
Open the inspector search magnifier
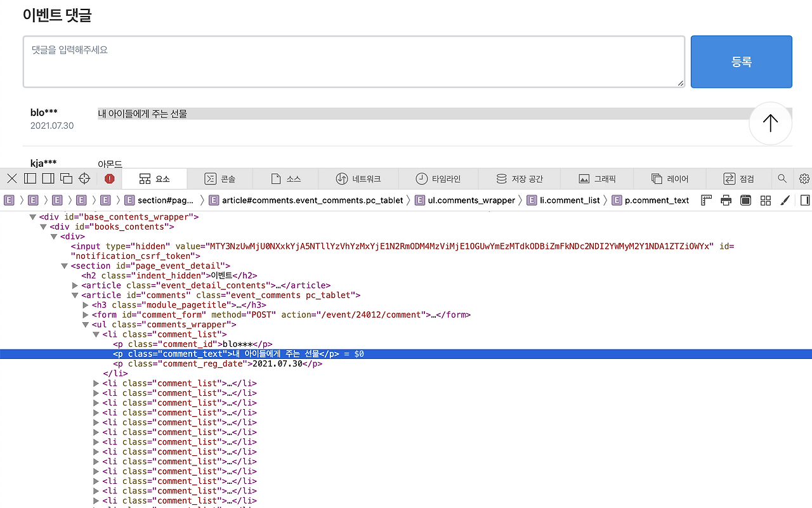point(782,179)
